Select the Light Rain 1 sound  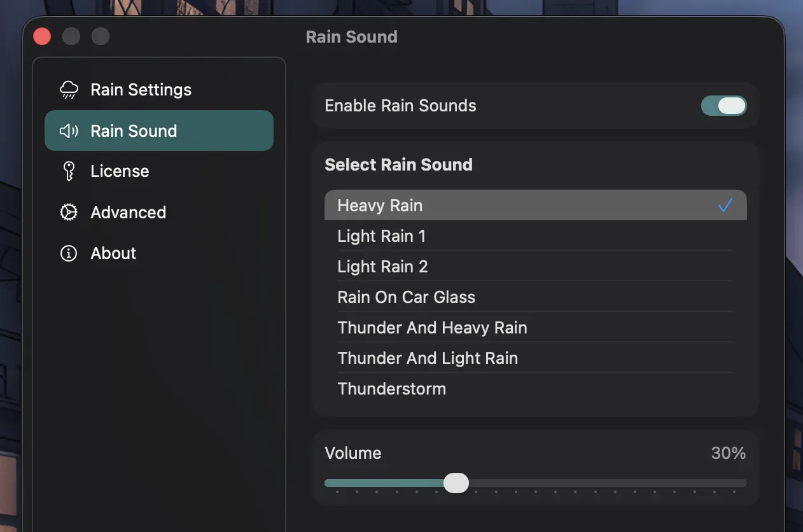click(x=382, y=235)
